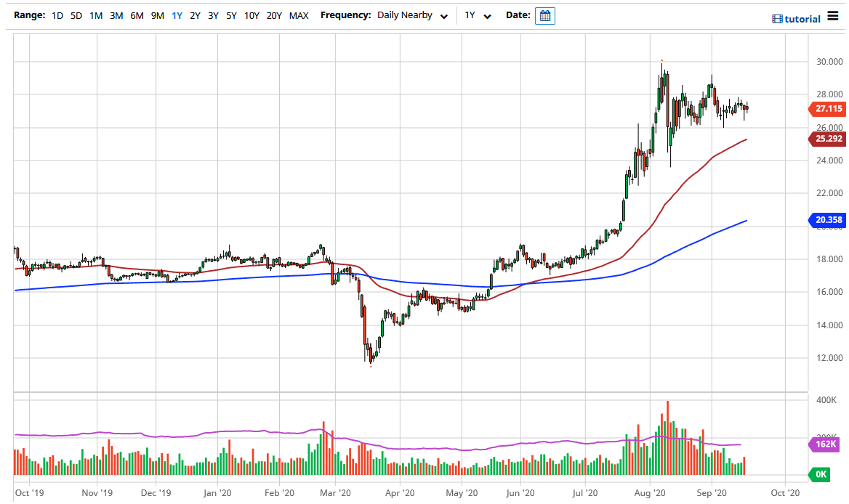Select the 1D range option

click(58, 15)
